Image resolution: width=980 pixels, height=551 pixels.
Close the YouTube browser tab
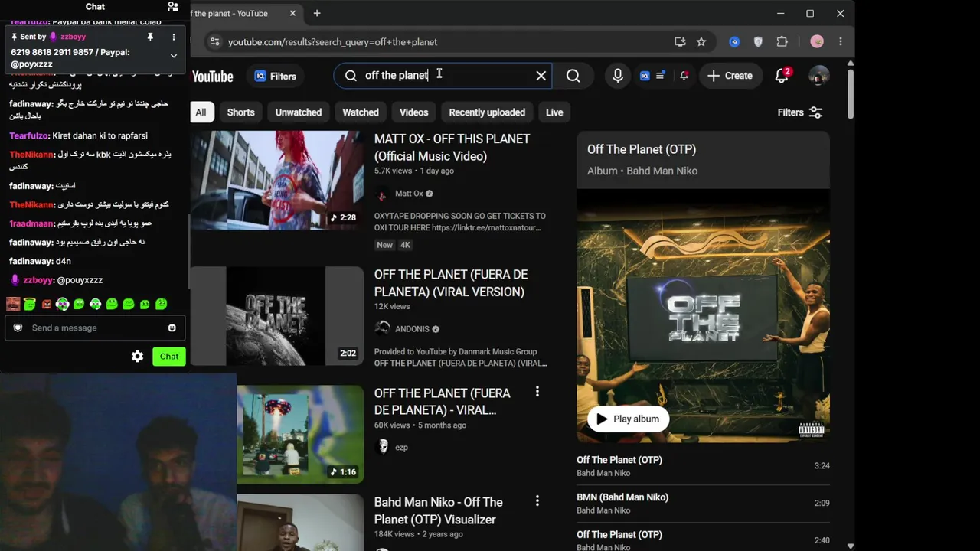click(x=292, y=13)
